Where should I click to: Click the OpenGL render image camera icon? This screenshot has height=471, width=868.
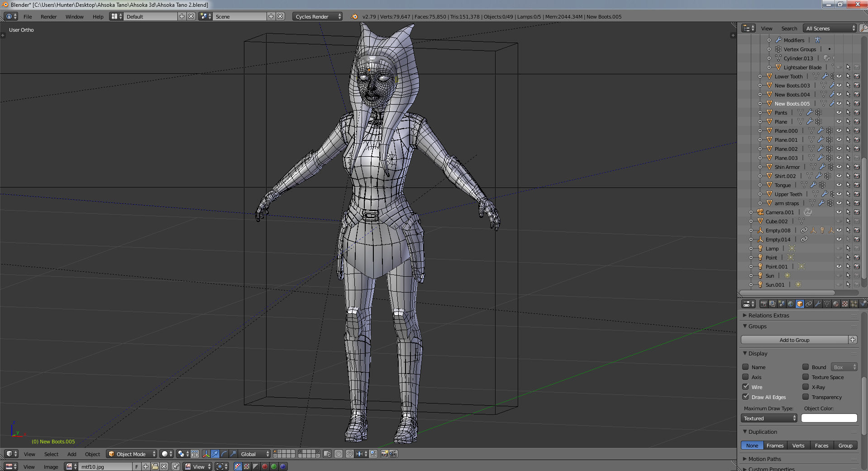[384, 454]
